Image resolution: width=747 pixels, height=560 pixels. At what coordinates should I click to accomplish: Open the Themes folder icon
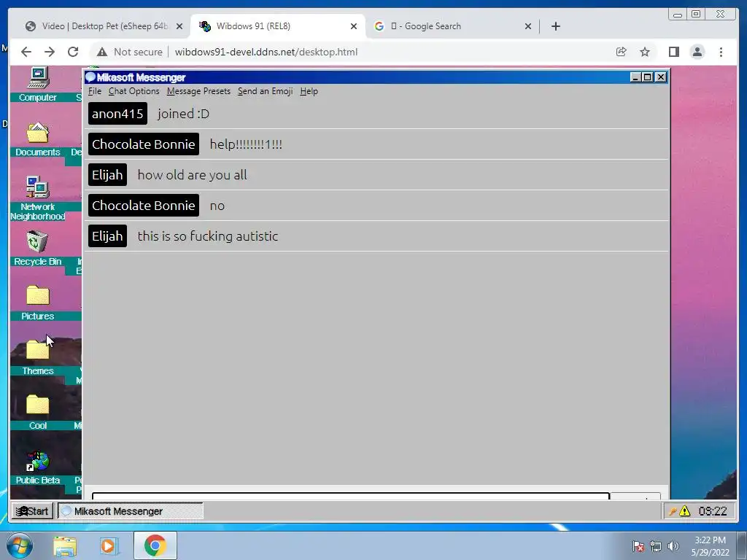[38, 357]
